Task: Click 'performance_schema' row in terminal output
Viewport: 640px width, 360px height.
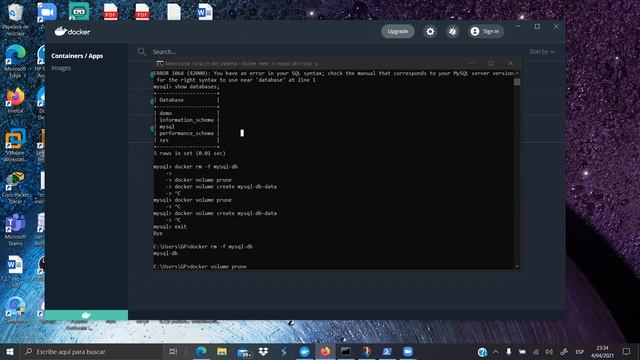Action: 187,133
